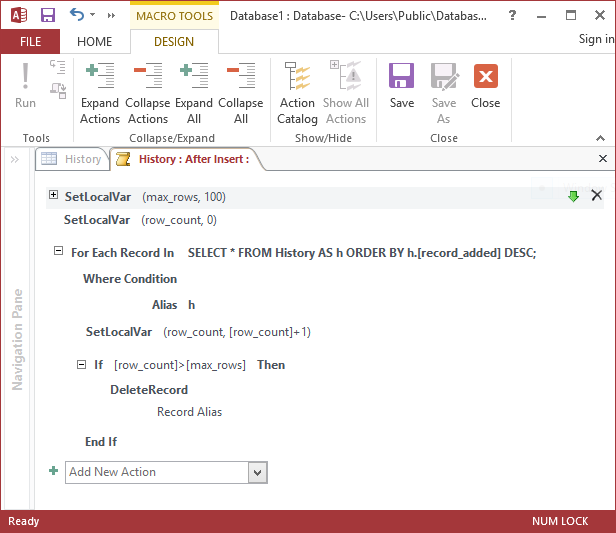The image size is (616, 533).
Task: Click the Access application icon
Action: click(19, 15)
